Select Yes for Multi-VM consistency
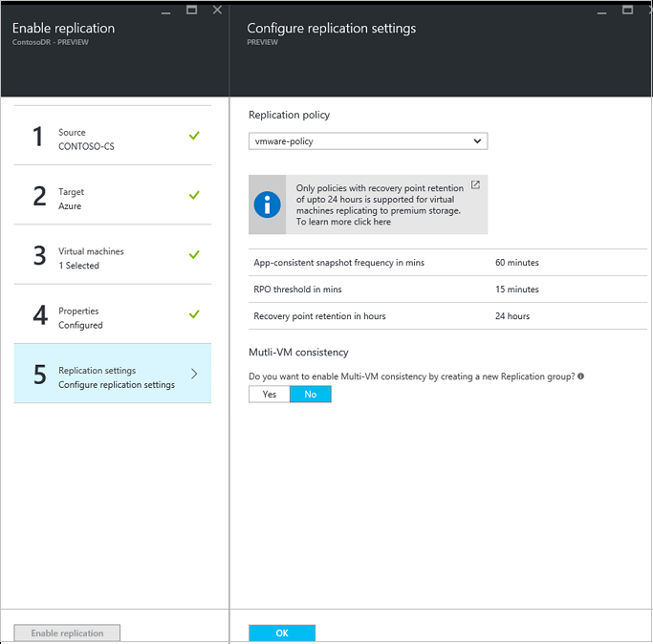 (270, 394)
